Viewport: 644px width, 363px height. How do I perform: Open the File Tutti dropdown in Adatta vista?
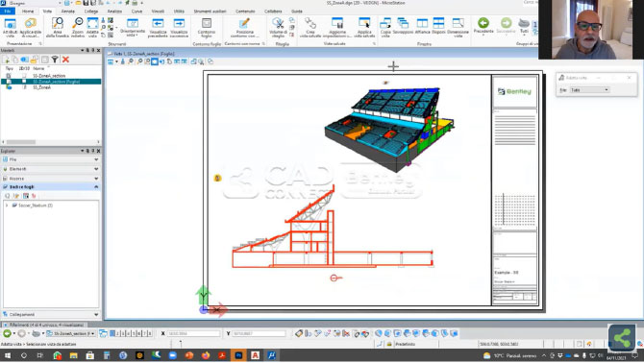click(589, 90)
